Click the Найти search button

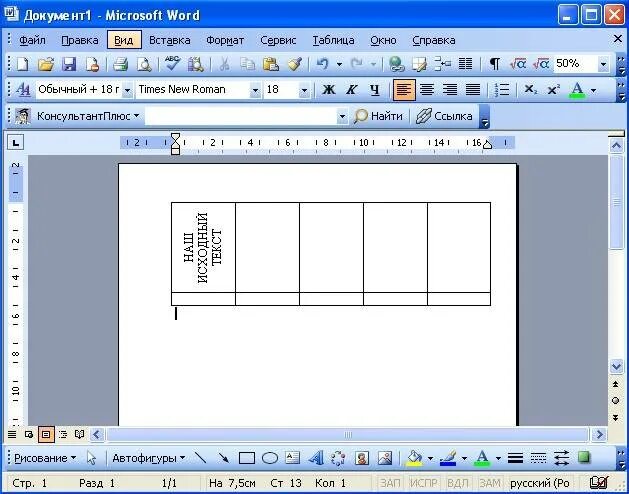[x=378, y=116]
